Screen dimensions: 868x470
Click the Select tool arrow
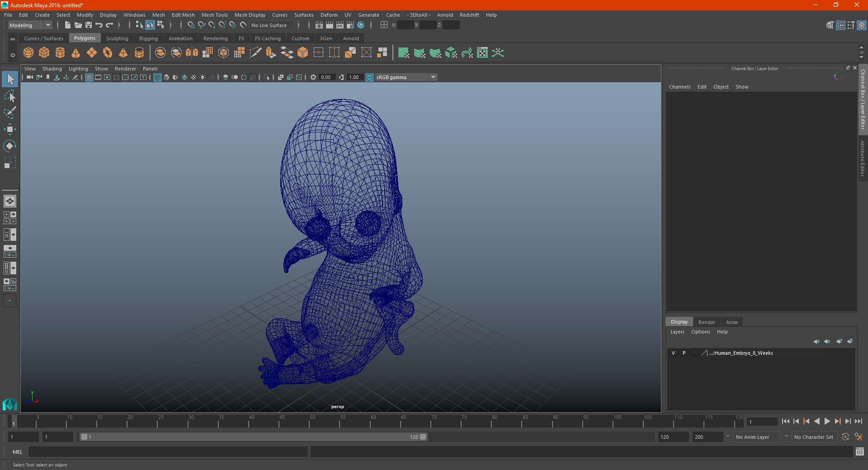tap(9, 79)
